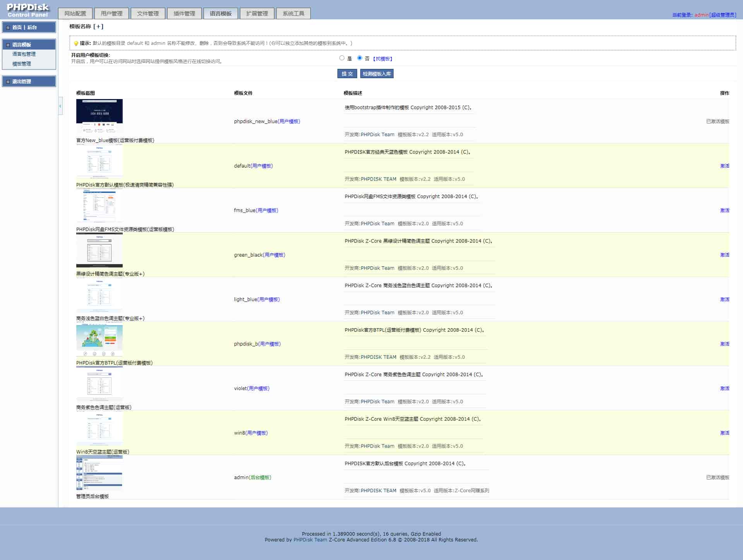The height and width of the screenshot is (560, 743).
Task: Open the 网站配置 tab
Action: click(x=75, y=14)
